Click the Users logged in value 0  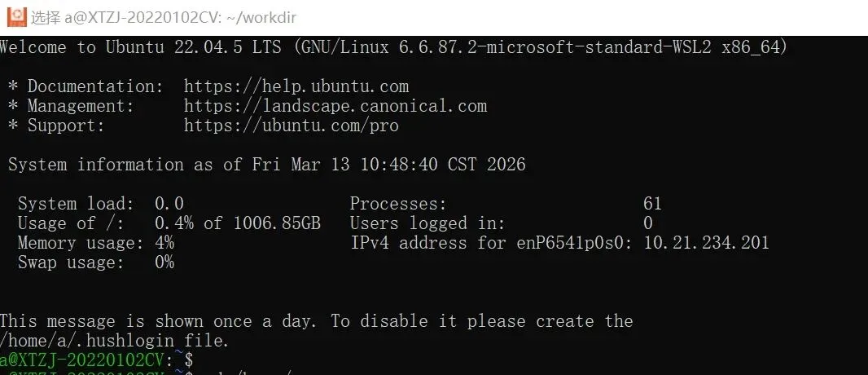click(x=648, y=223)
